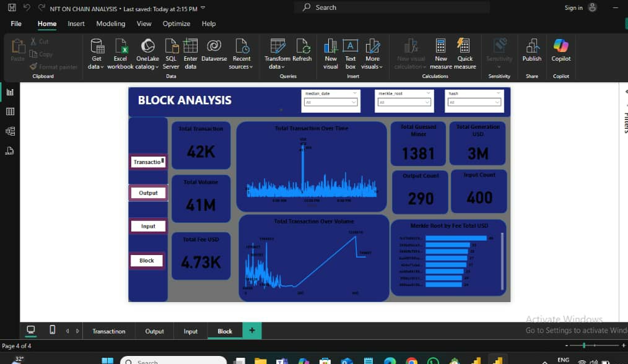The width and height of the screenshot is (628, 364).
Task: Show the next page tabs arrow
Action: (x=77, y=331)
